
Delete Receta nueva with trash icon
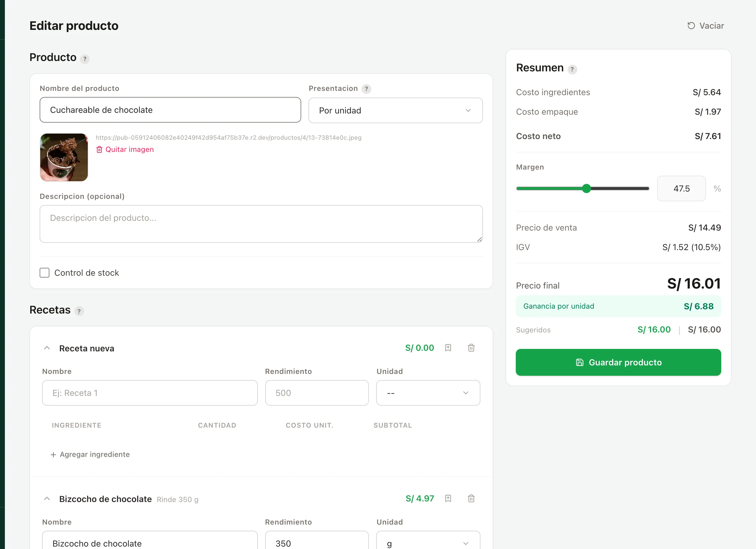471,348
